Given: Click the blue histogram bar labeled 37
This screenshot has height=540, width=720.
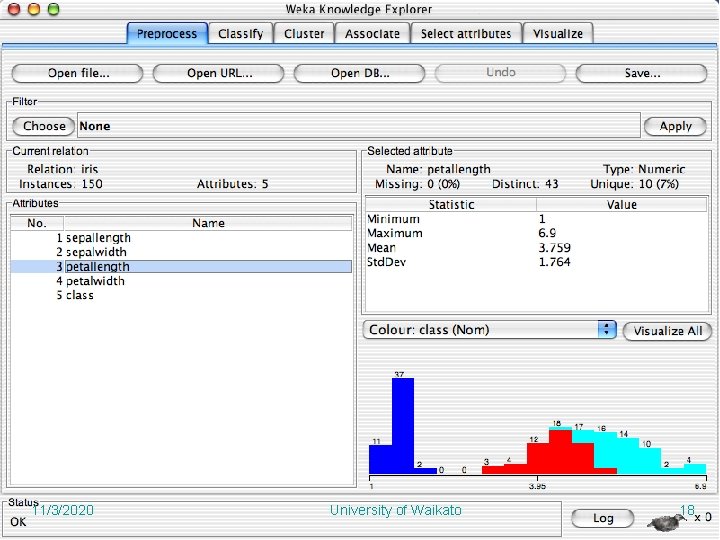Looking at the screenshot, I should pyautogui.click(x=403, y=426).
